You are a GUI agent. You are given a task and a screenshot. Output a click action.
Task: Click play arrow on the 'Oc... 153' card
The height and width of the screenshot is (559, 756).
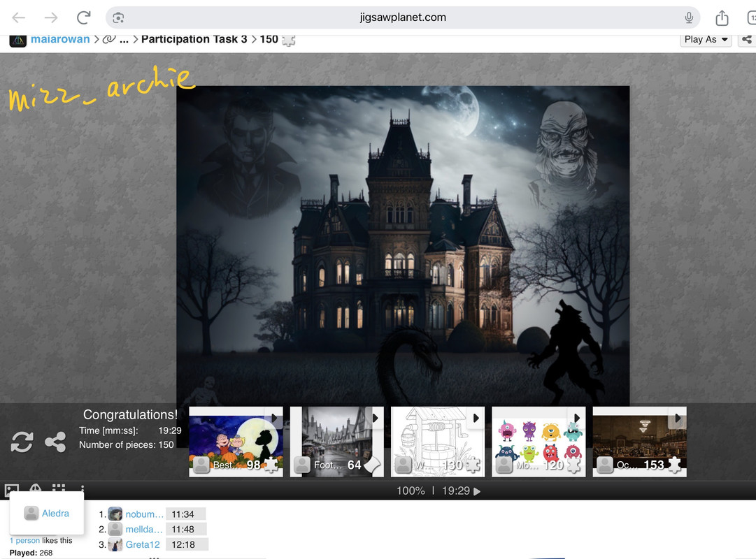click(678, 418)
